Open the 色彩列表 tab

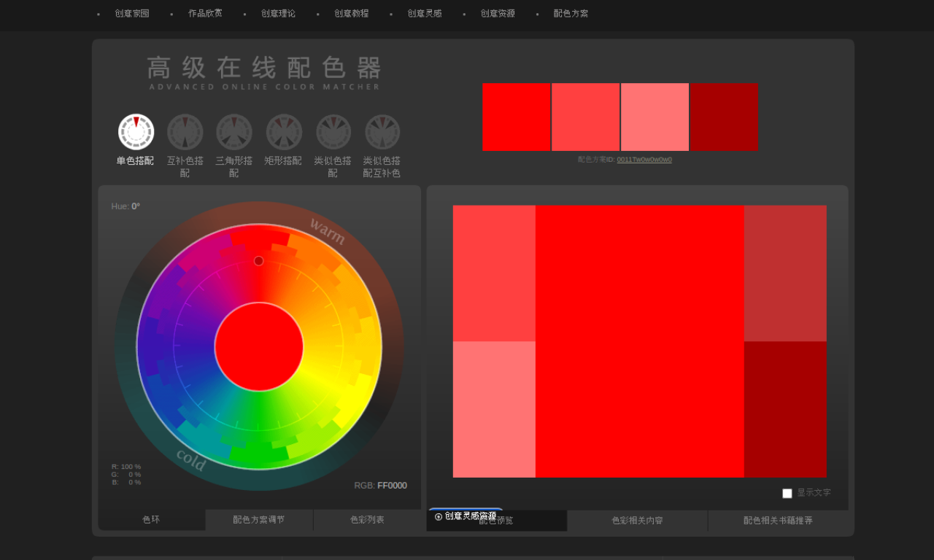367,520
